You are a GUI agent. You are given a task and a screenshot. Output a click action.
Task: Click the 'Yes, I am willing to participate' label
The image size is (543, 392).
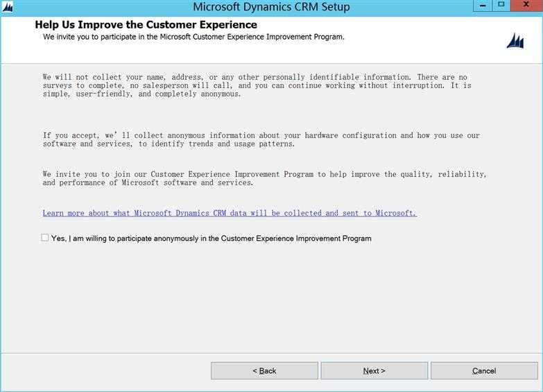click(212, 239)
